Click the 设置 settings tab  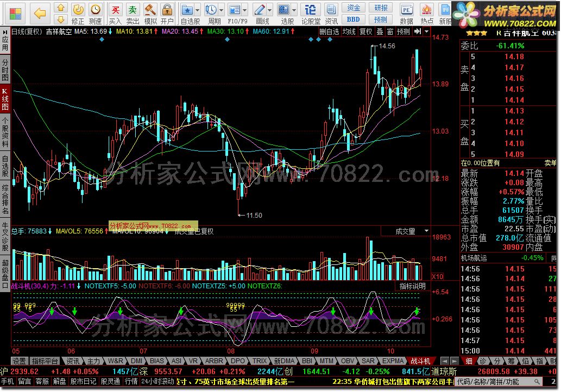click(19, 361)
